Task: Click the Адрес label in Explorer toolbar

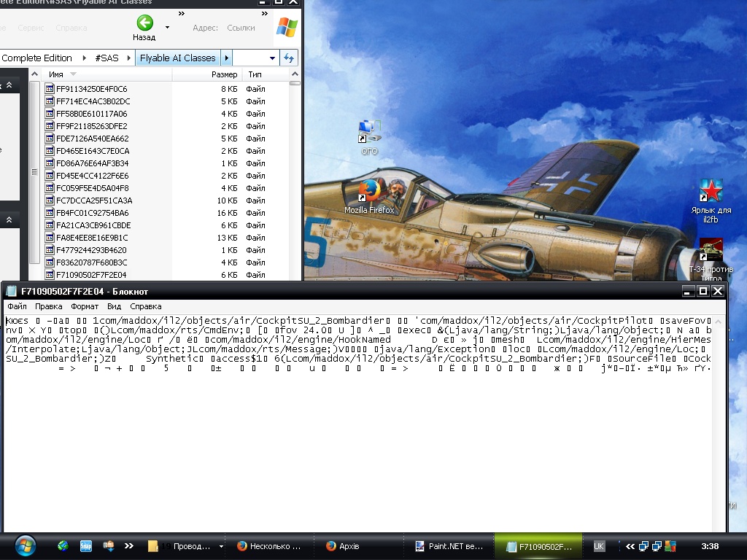Action: (205, 28)
